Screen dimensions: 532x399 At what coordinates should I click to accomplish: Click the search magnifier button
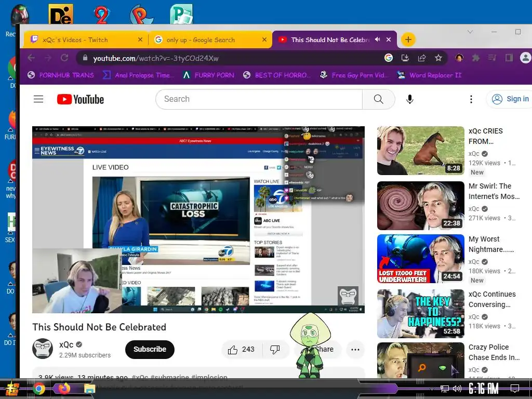point(378,99)
